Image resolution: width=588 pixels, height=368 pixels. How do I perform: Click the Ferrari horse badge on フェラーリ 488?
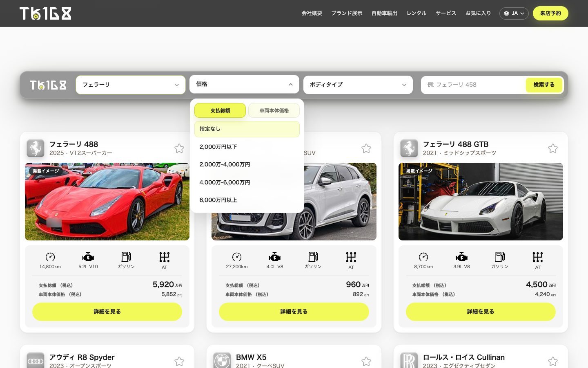[x=36, y=148]
